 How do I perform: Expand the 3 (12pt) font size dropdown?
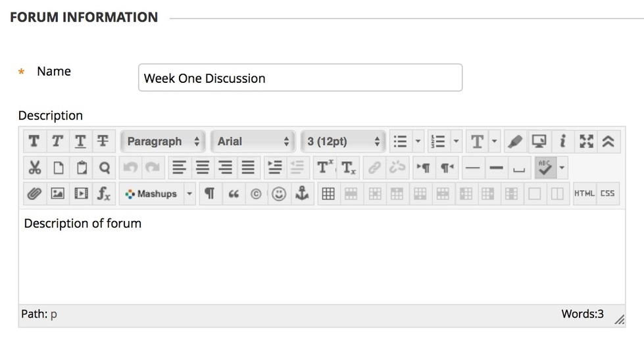click(343, 141)
